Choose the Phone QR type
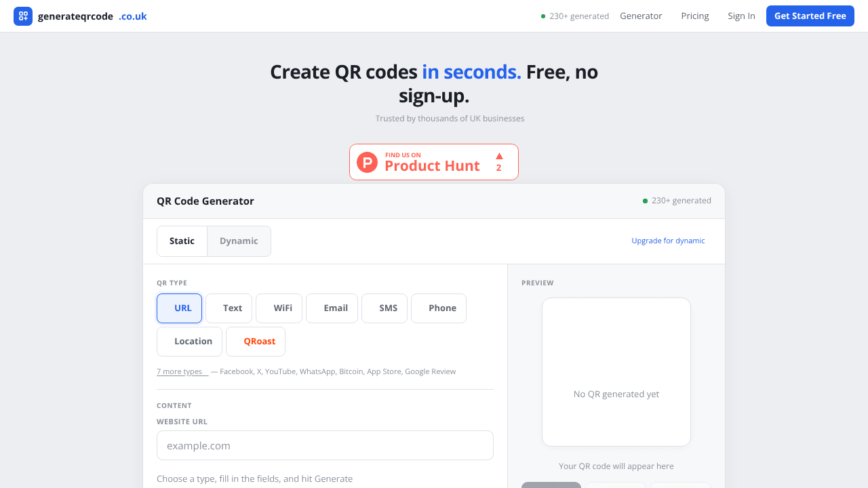 tap(439, 308)
